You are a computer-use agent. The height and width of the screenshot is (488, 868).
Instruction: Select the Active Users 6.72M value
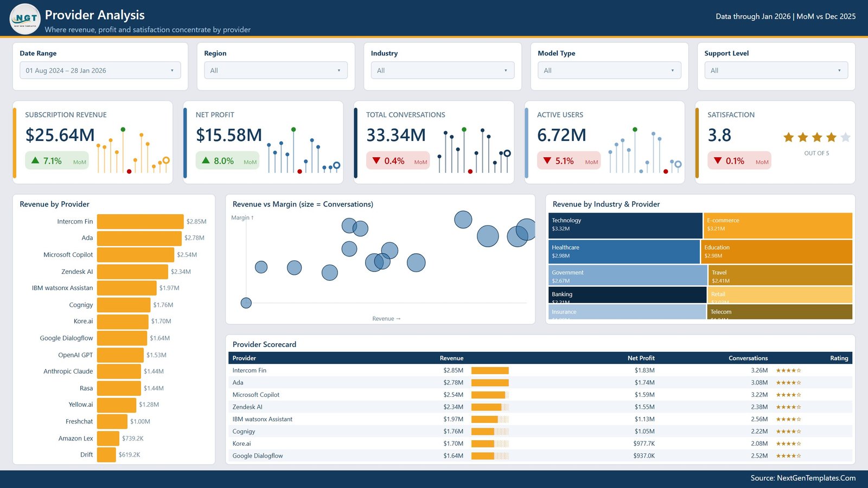click(x=561, y=135)
